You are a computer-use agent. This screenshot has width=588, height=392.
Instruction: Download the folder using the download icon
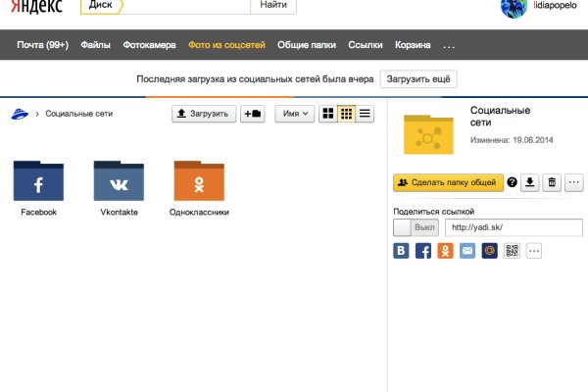pyautogui.click(x=529, y=182)
